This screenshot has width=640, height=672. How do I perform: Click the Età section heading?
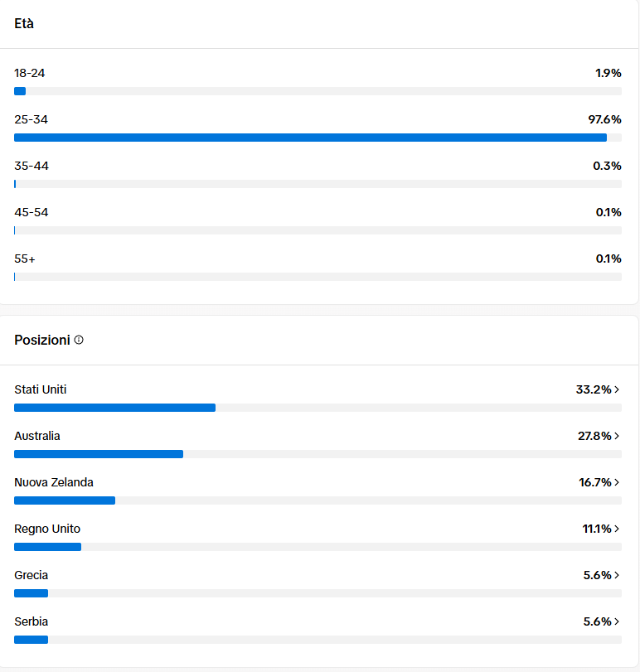[24, 23]
